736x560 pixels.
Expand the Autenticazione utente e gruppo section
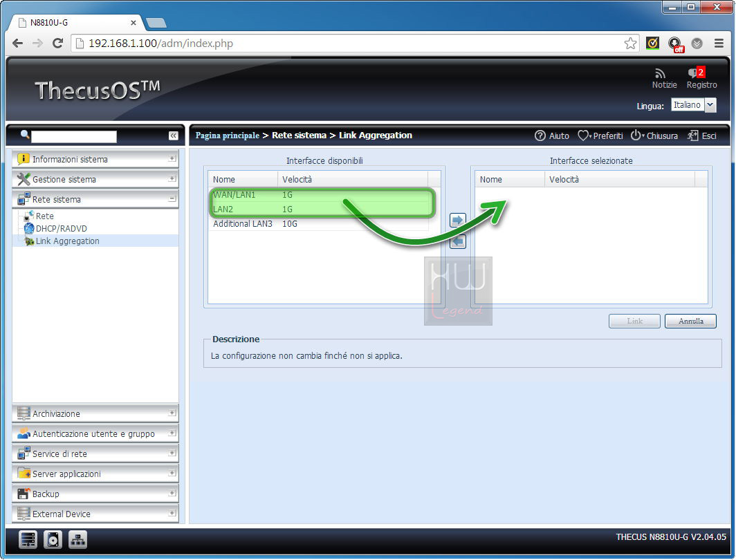(172, 433)
